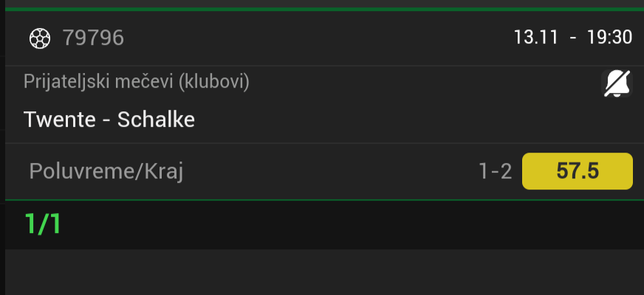Viewport: 644px width, 295px height.
Task: Select Prijateljski mečevi (klubovi) league label
Action: tap(137, 81)
